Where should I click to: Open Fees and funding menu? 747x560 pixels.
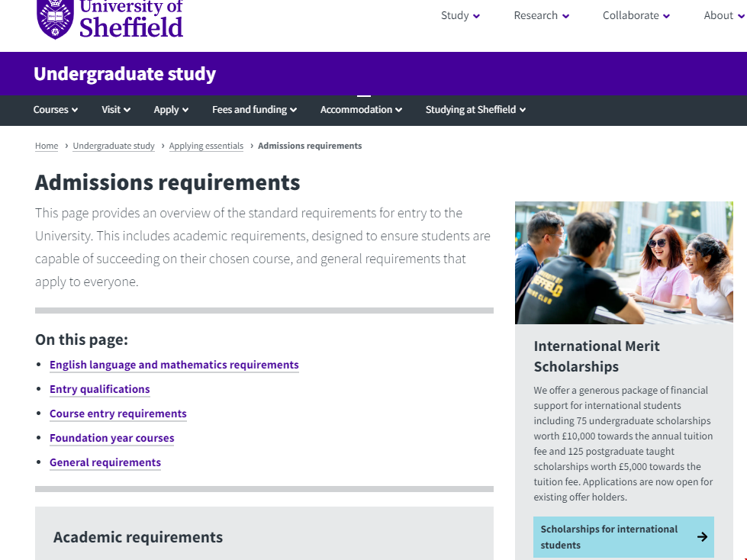pyautogui.click(x=254, y=110)
